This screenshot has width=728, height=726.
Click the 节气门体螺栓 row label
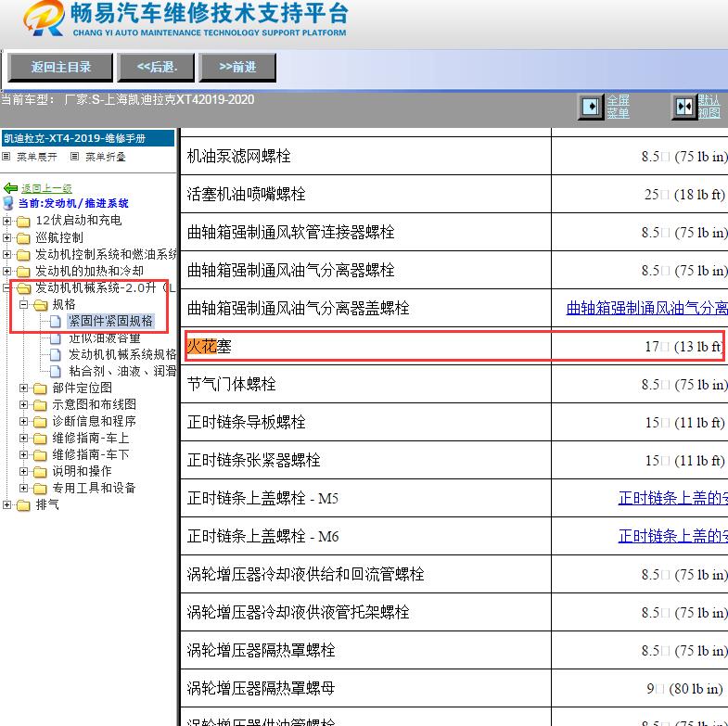231,385
